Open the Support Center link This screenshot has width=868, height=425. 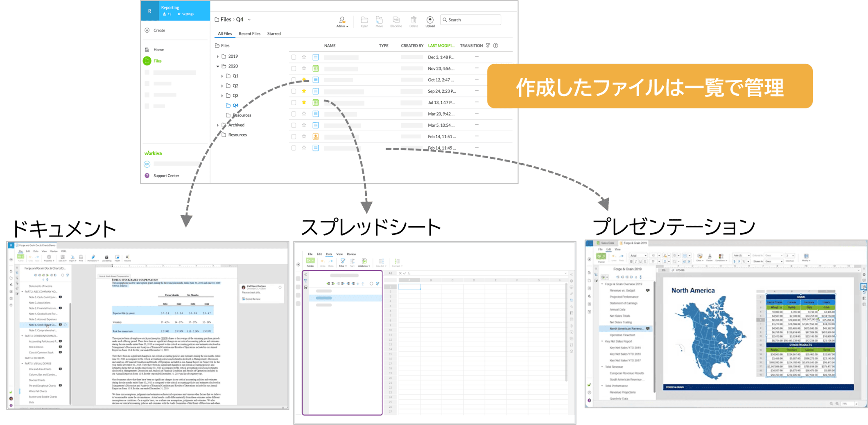coord(166,176)
